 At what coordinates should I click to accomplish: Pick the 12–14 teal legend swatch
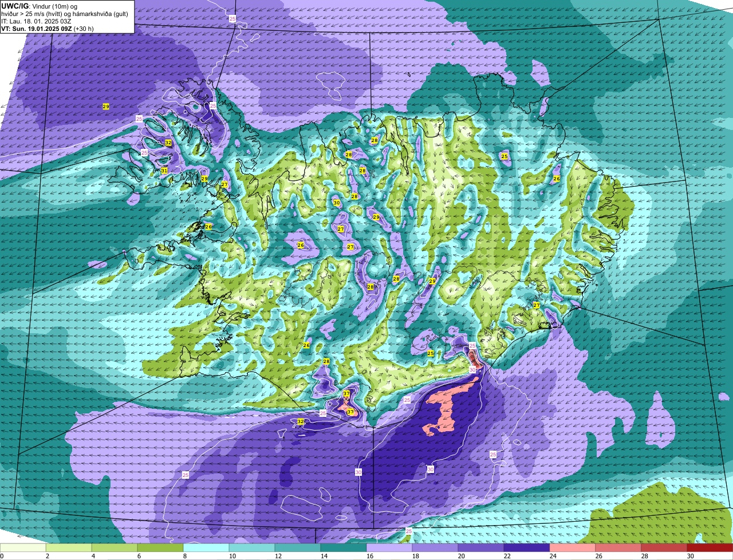click(x=298, y=547)
